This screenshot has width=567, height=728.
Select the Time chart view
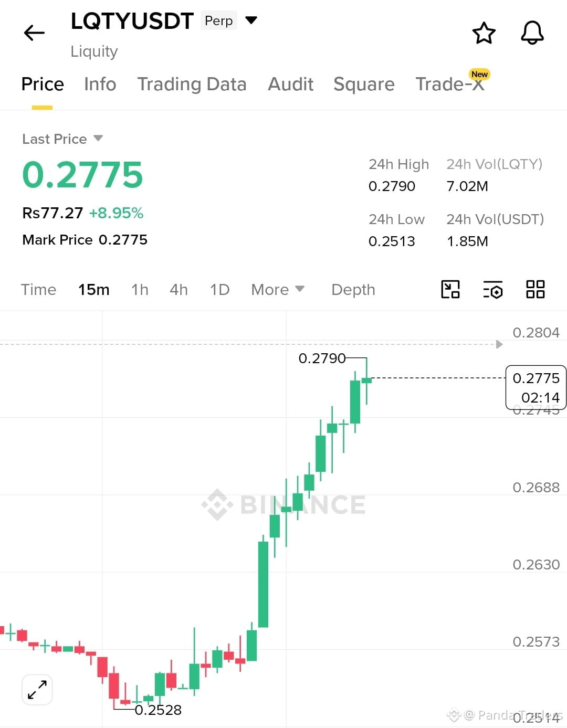pyautogui.click(x=38, y=289)
